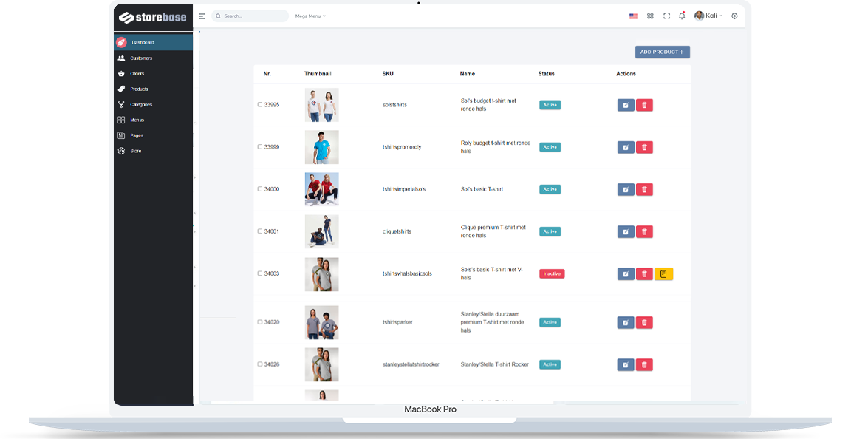Delete product 33999 with the trash icon
This screenshot has height=439, width=868.
pos(644,147)
